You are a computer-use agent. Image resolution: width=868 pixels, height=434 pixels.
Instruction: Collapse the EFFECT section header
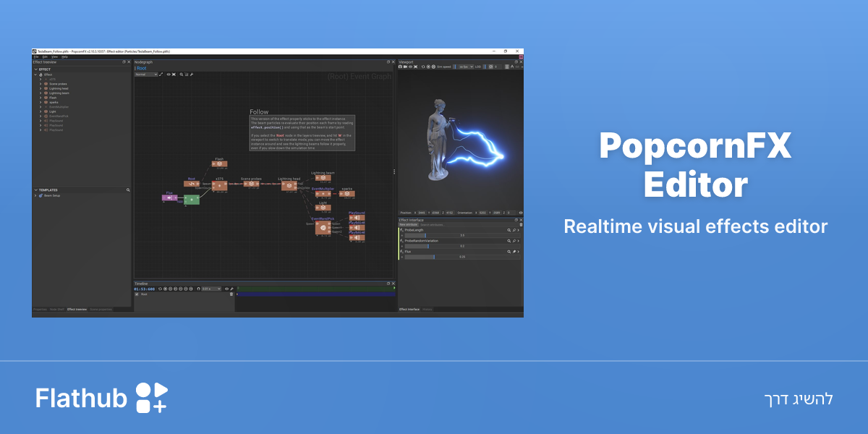(36, 69)
